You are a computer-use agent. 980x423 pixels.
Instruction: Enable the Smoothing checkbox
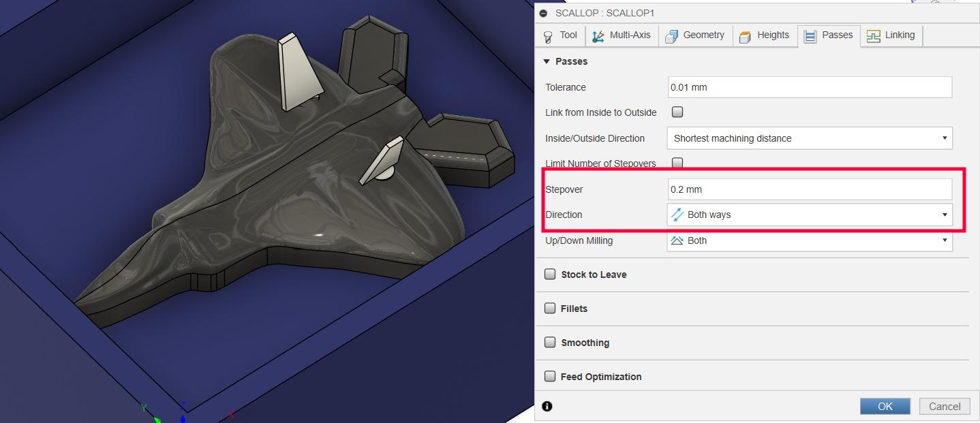[550, 342]
